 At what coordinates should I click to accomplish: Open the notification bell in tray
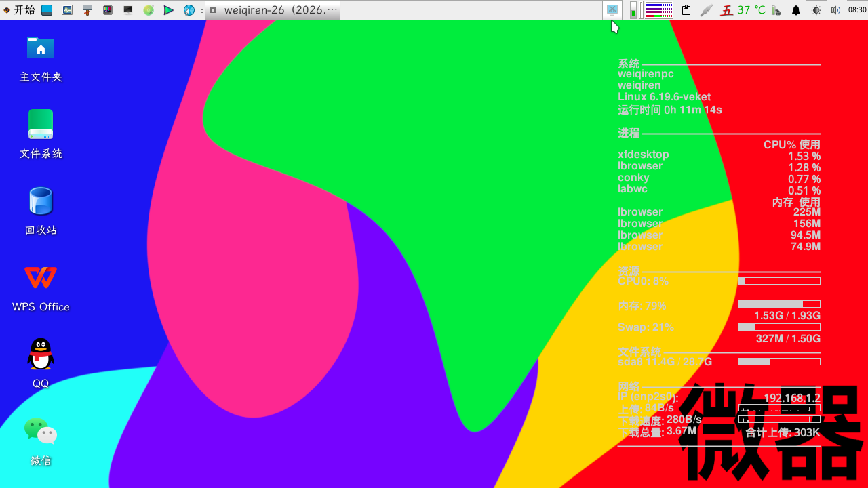coord(796,10)
